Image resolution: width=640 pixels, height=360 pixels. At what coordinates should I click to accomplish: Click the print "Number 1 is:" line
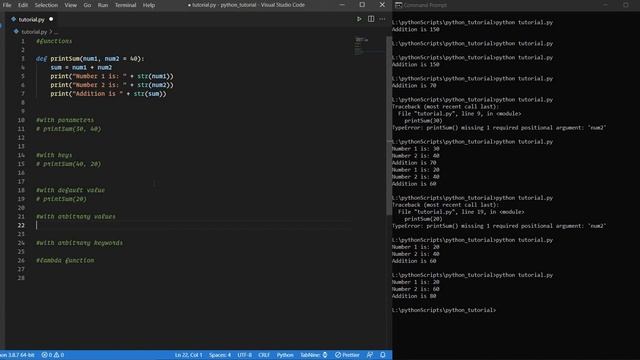coord(112,76)
